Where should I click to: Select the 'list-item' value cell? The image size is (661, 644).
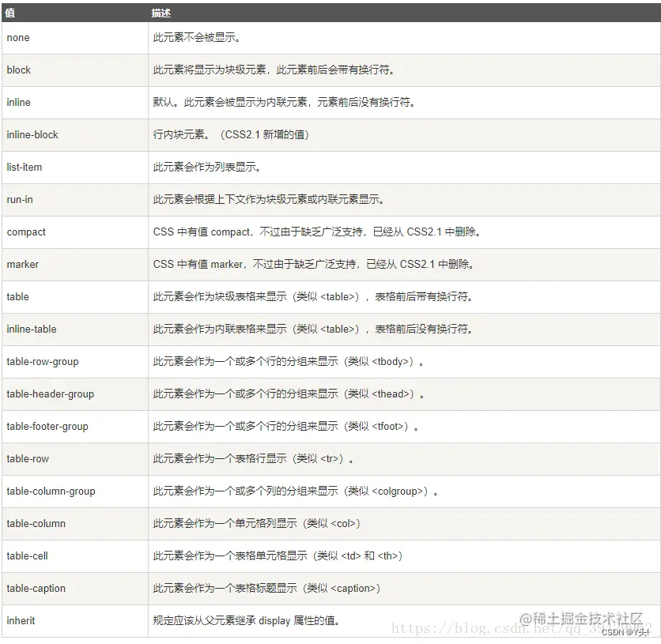pyautogui.click(x=75, y=168)
